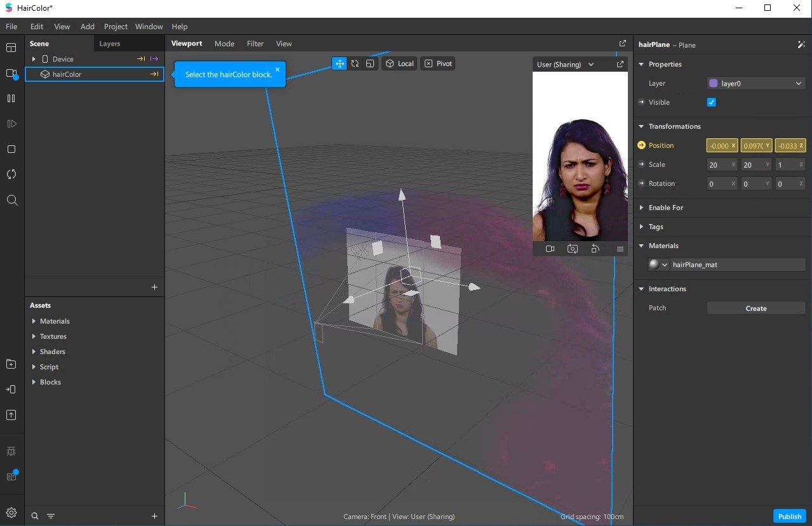Click the screen rotation icon below the preview
The image size is (812, 526).
pyautogui.click(x=595, y=249)
